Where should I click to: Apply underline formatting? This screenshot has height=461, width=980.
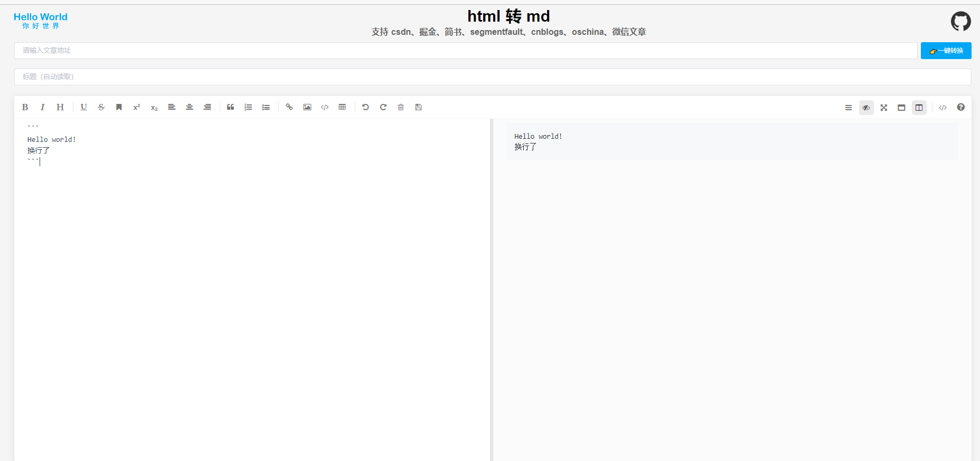click(x=83, y=107)
